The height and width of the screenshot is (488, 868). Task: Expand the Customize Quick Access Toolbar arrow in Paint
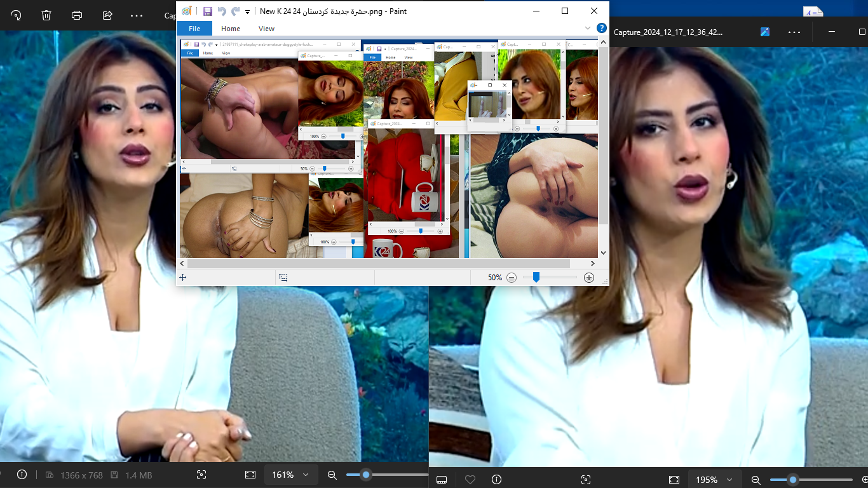click(247, 11)
